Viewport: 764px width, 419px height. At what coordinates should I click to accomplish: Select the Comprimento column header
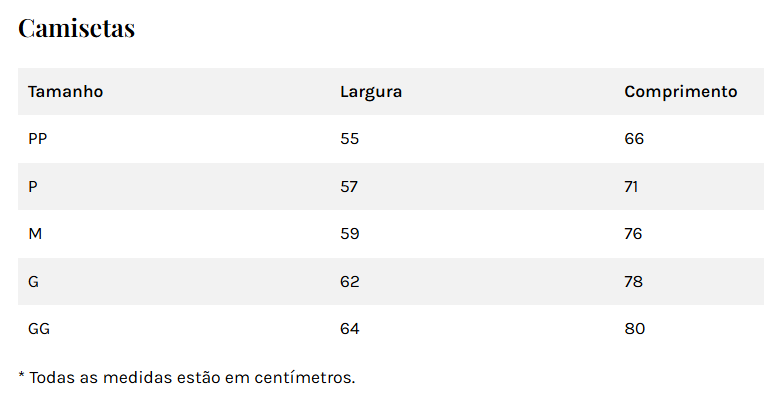point(681,92)
